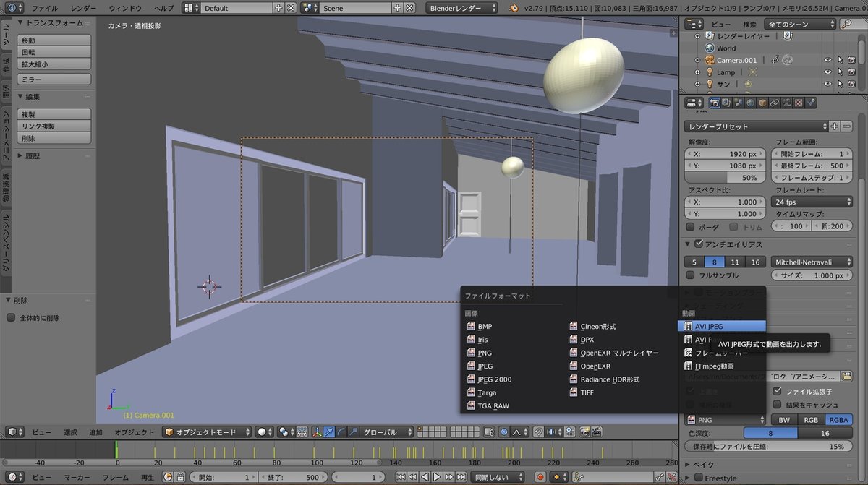Click the Blender logo in info header
The width and height of the screenshot is (868, 485).
coord(512,8)
